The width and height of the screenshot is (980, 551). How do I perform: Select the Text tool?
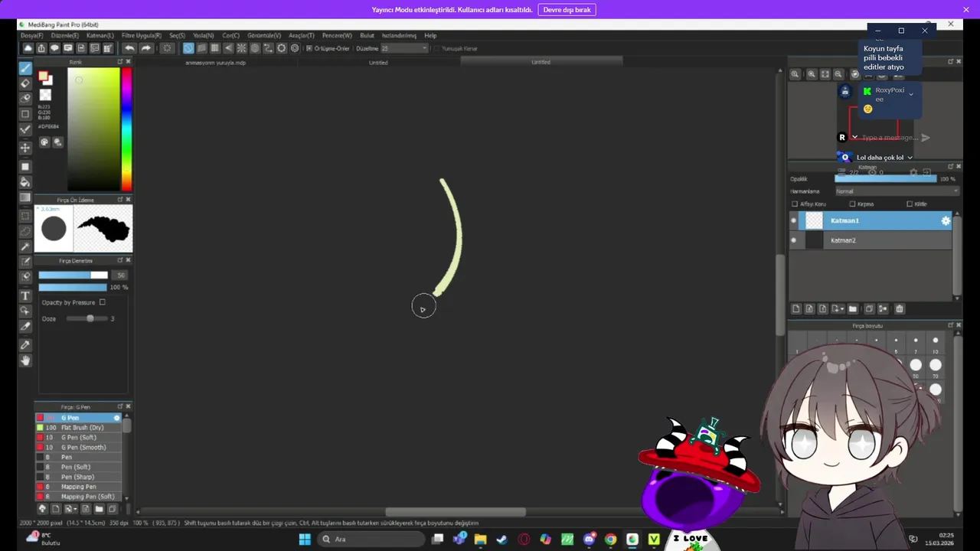25,295
